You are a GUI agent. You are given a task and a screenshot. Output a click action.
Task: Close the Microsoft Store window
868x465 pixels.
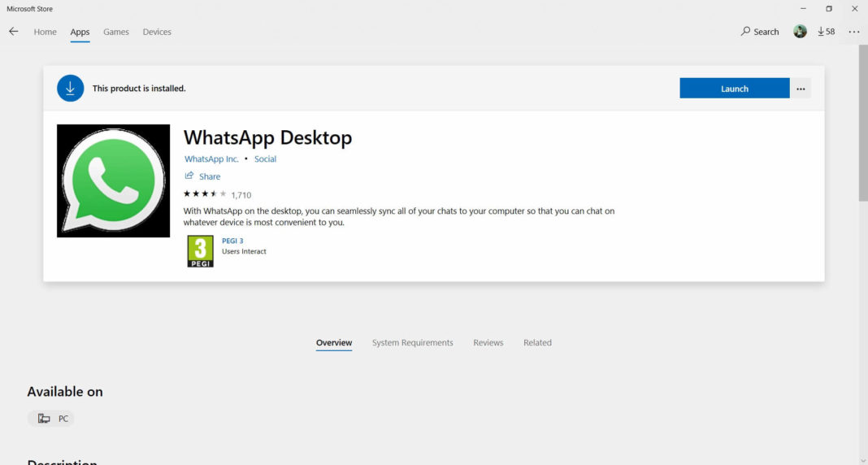pos(855,9)
